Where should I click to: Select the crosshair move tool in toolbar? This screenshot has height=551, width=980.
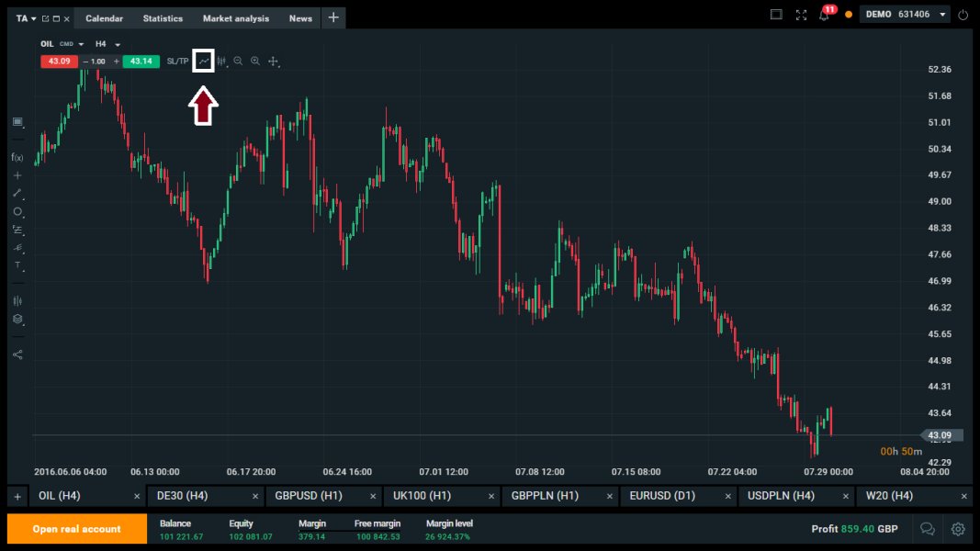[273, 61]
